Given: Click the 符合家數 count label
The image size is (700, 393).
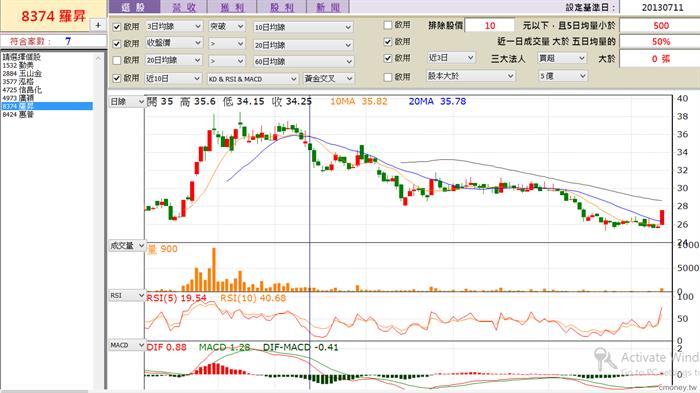Looking at the screenshot, I should tap(31, 42).
